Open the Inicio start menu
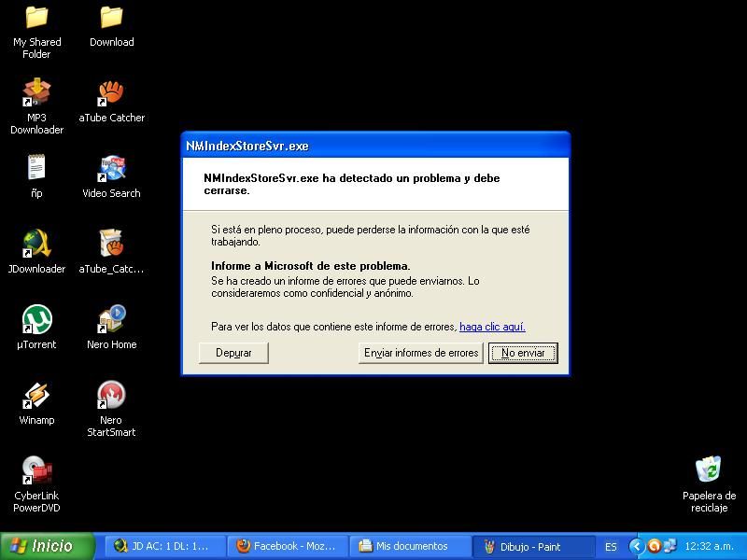 click(x=48, y=546)
